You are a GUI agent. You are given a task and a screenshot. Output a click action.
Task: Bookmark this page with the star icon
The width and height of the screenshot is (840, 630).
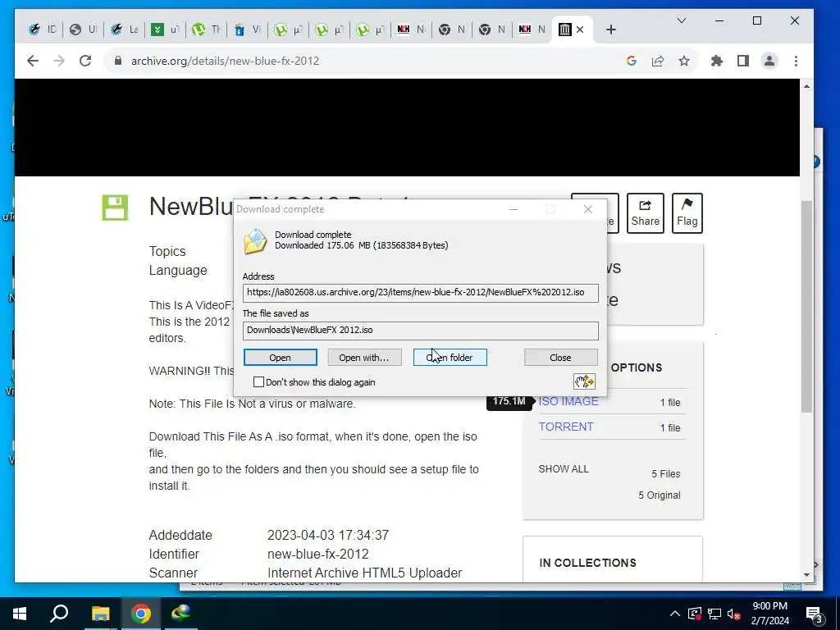684,61
